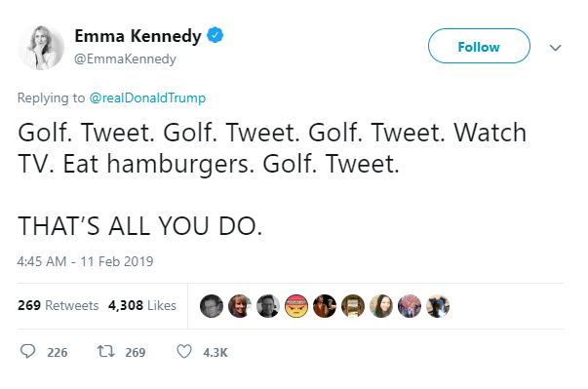View the 269 Retweets list
This screenshot has width=588, height=389.
coord(59,305)
